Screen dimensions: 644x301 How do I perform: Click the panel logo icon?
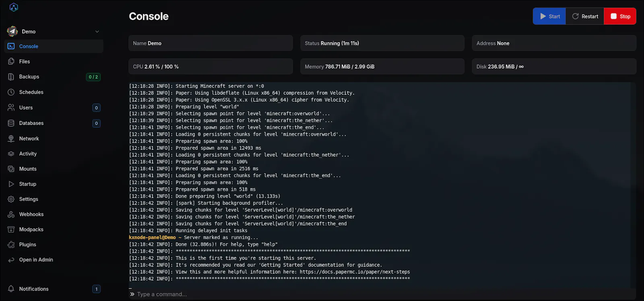[14, 7]
